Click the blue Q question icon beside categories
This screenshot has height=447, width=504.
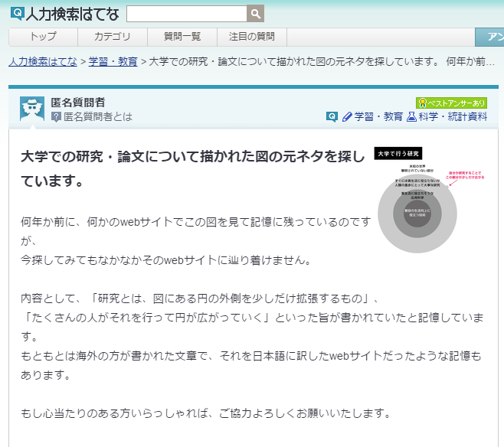332,116
